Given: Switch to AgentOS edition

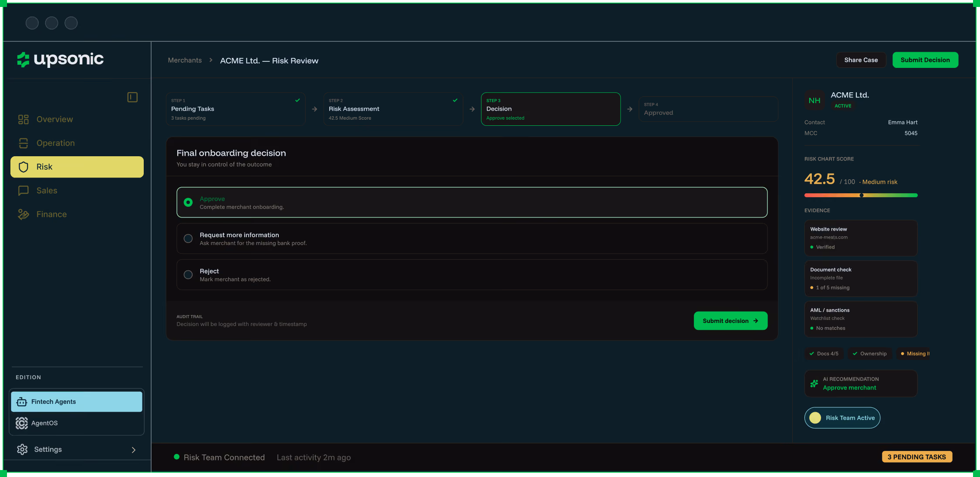Looking at the screenshot, I should (x=77, y=423).
